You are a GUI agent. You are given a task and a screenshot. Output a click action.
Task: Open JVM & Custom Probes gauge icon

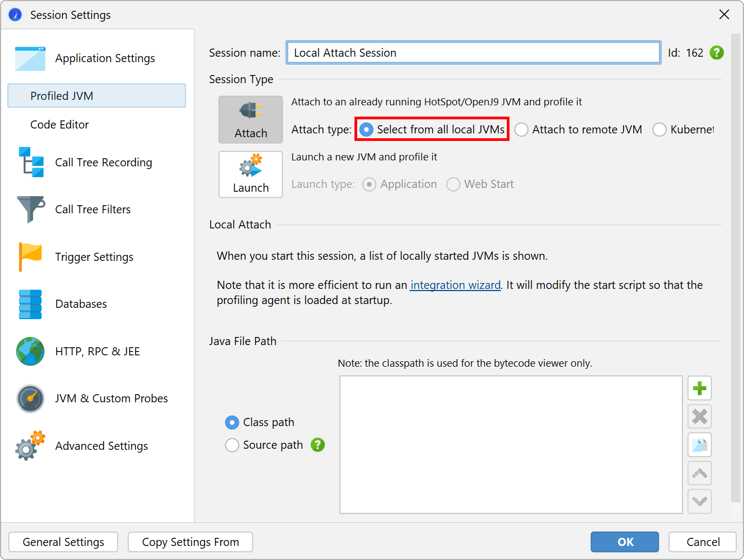point(31,399)
